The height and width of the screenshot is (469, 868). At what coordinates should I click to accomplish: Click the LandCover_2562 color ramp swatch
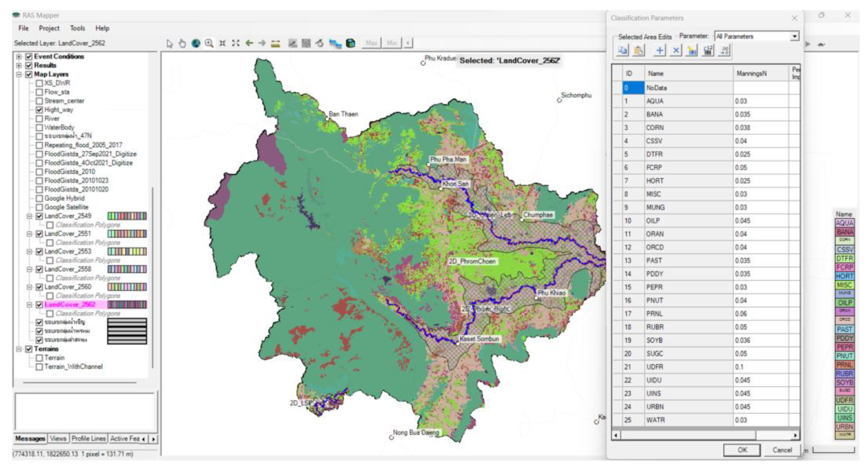[127, 305]
